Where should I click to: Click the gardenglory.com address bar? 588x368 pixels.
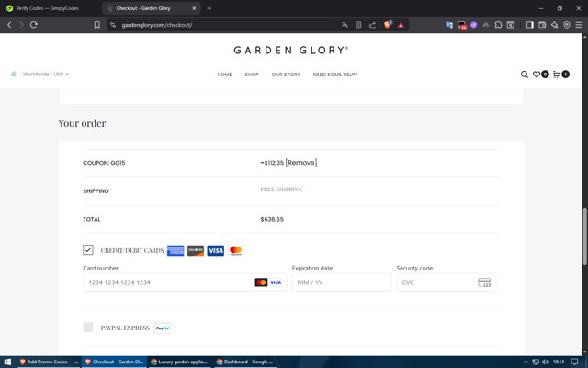[x=225, y=25]
